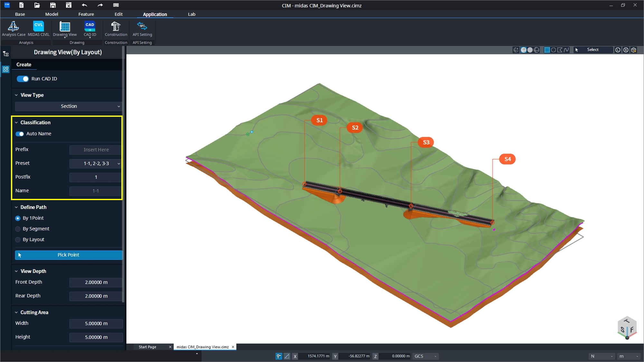
Task: Select the By Segment radio option
Action: click(x=18, y=229)
